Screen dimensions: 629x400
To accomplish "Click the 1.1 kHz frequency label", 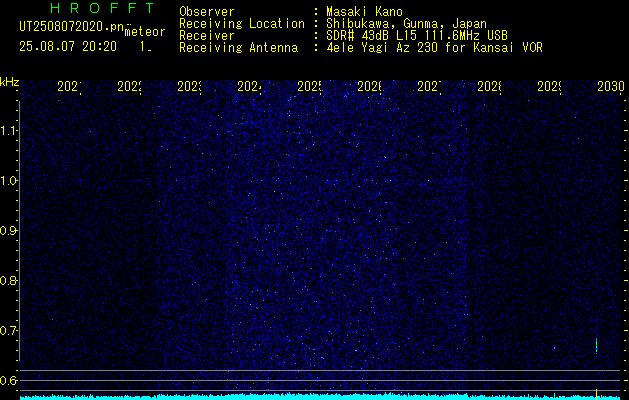I will pos(9,131).
